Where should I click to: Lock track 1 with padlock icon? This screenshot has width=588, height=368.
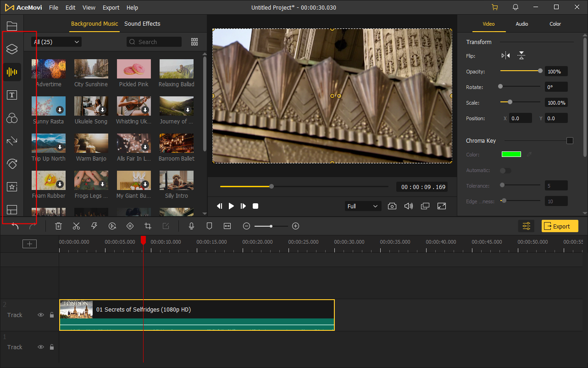pos(52,347)
